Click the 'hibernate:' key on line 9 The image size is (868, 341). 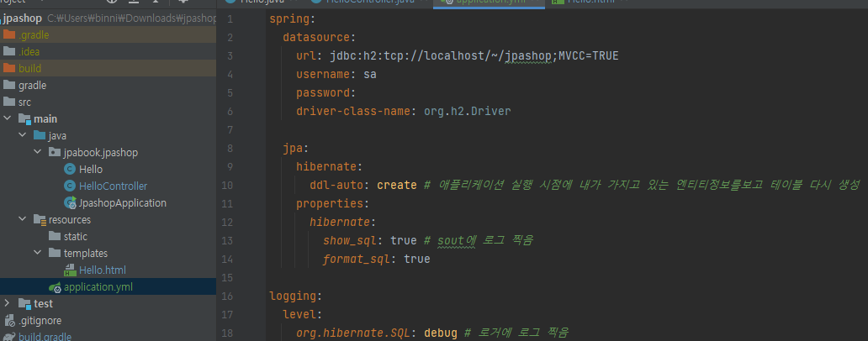click(330, 166)
